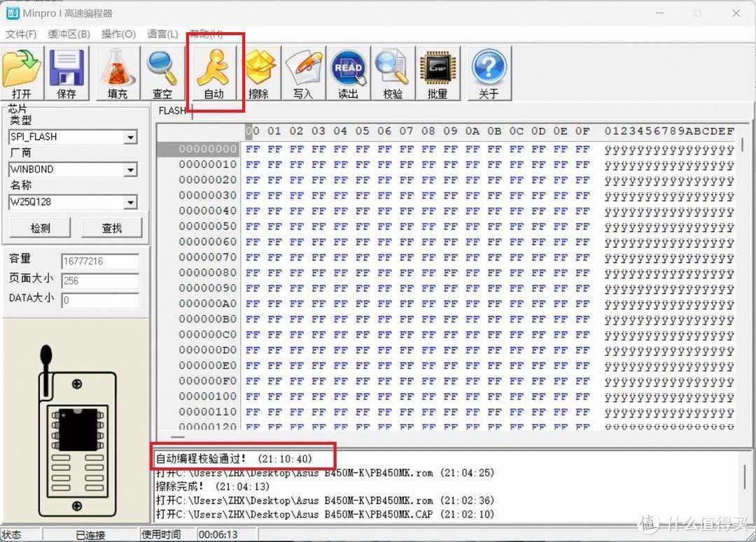The image size is (756, 542).
Task: Click the 打开 (Open) folder icon
Action: [x=22, y=73]
